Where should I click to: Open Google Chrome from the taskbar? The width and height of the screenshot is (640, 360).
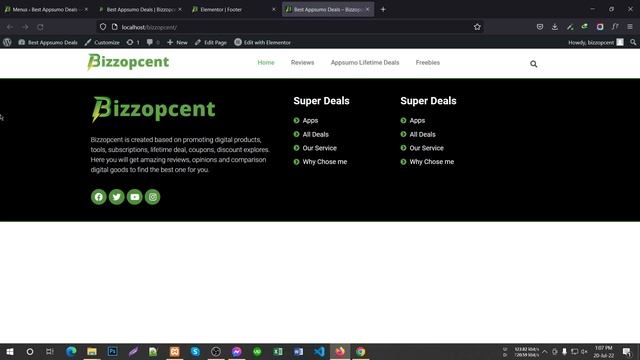pos(360,351)
